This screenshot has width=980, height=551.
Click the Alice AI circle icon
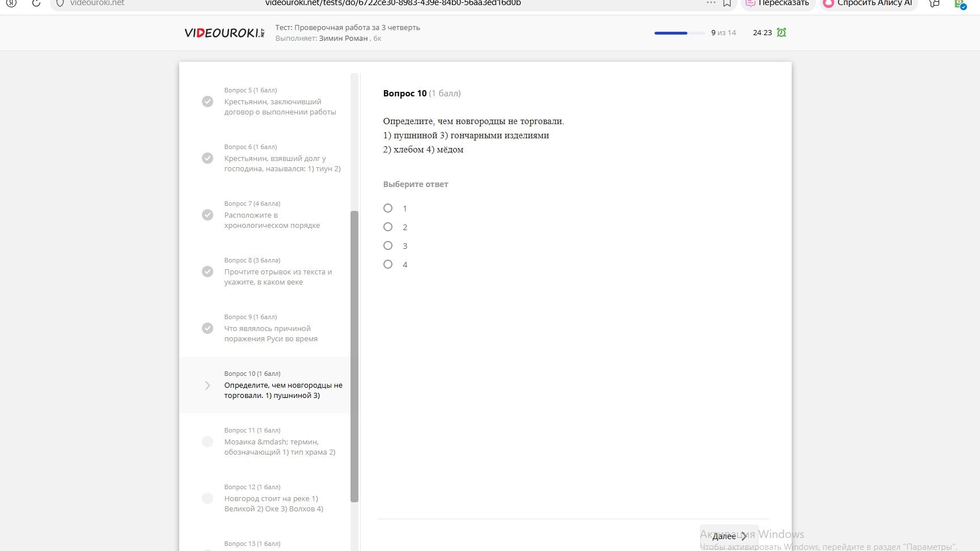click(x=829, y=3)
